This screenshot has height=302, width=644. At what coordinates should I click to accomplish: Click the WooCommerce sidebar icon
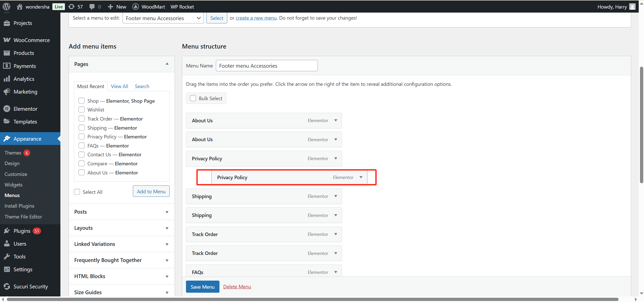(7, 40)
